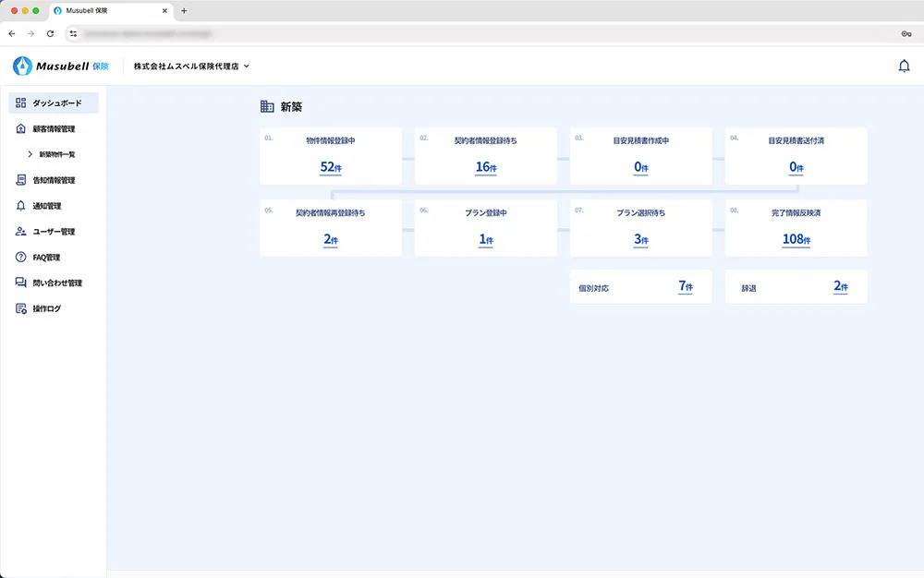Click the FAQ管理 question mark icon

click(x=21, y=257)
